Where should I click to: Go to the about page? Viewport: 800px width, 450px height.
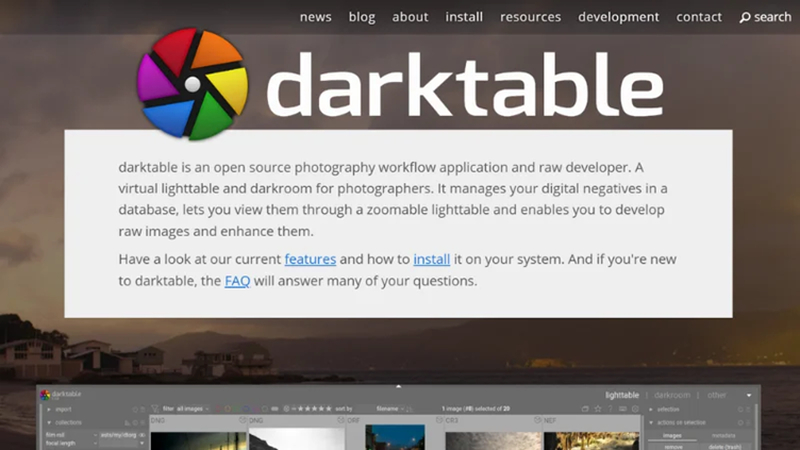point(410,17)
